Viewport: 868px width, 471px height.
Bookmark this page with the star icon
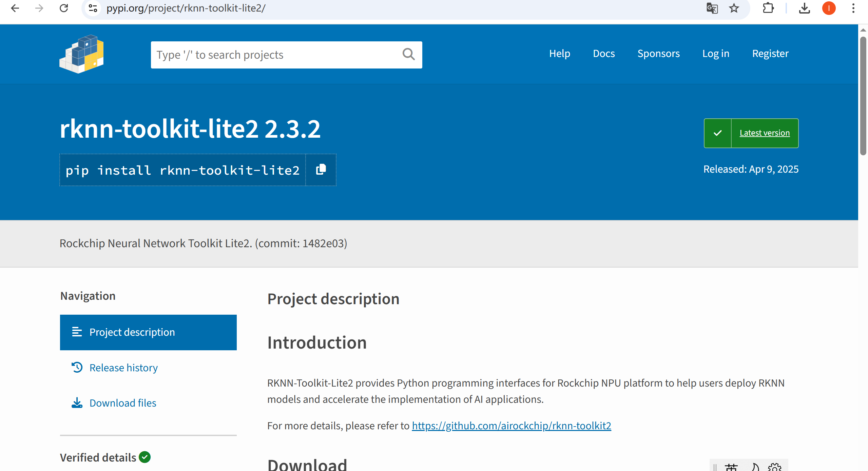click(734, 8)
